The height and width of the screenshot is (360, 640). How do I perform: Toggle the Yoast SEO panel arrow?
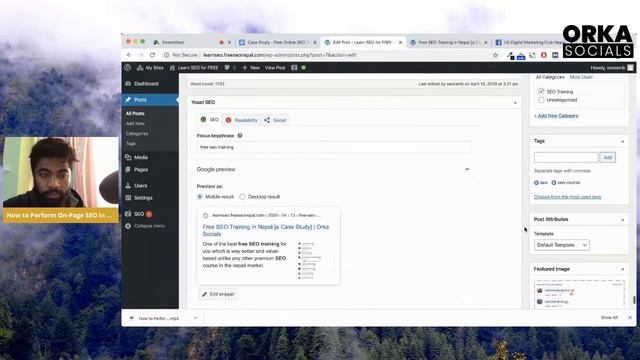coord(515,103)
